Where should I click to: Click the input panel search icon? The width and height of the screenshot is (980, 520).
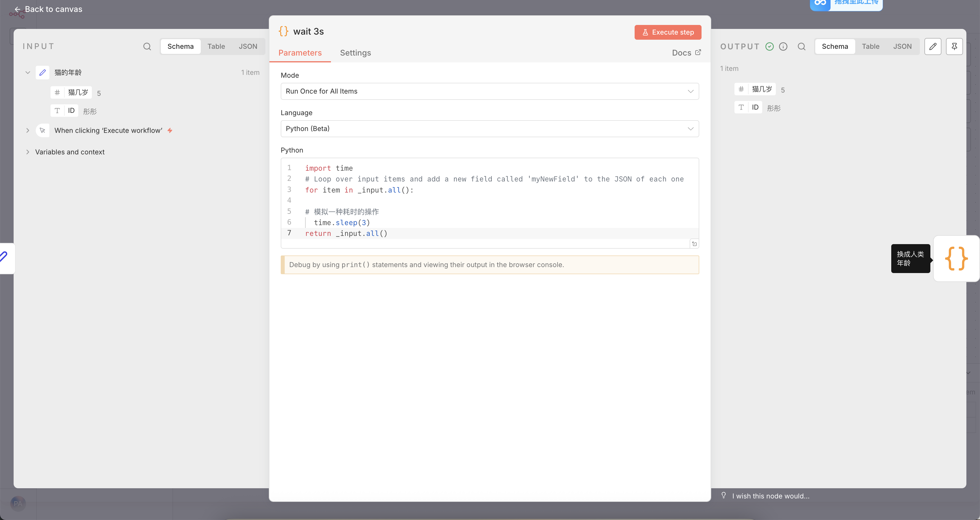pos(147,46)
